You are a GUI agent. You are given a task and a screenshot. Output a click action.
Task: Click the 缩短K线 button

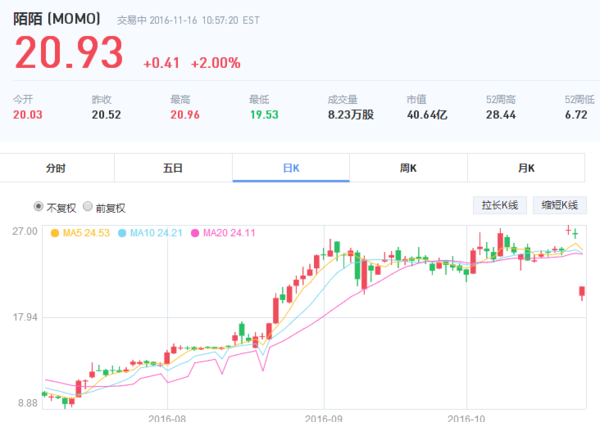[x=559, y=205]
